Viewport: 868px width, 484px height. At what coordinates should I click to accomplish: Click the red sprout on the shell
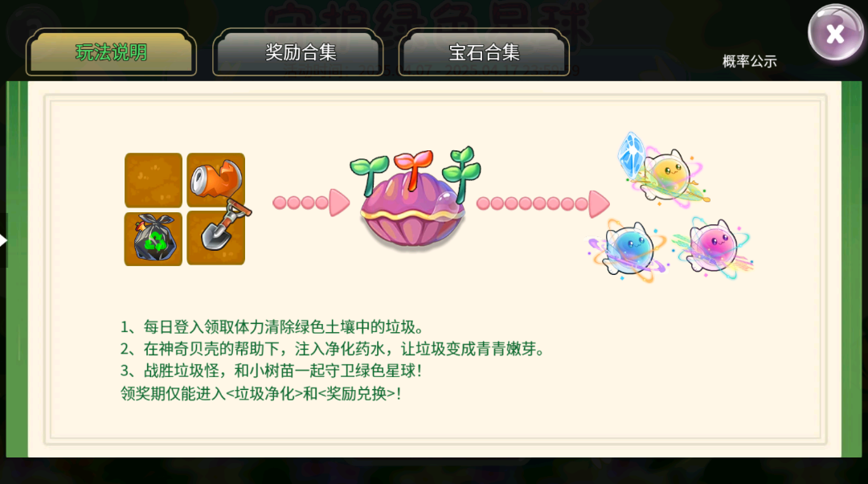(x=413, y=169)
